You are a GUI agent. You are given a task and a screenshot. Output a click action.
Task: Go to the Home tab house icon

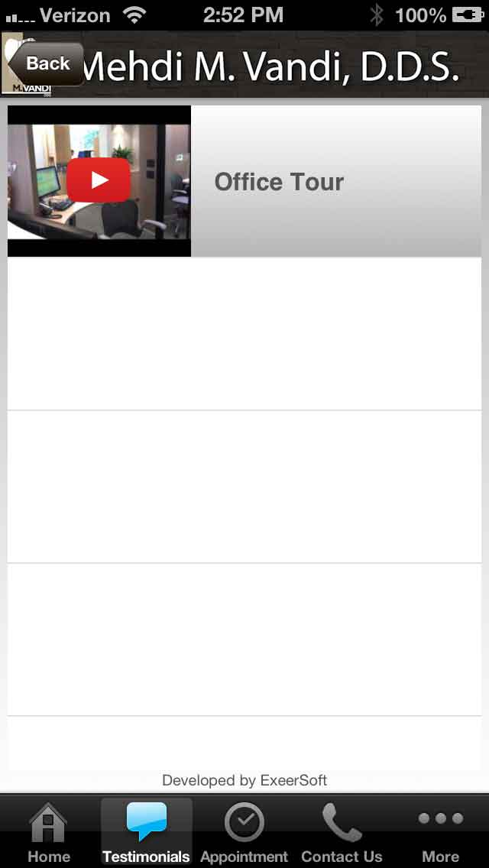pyautogui.click(x=48, y=822)
